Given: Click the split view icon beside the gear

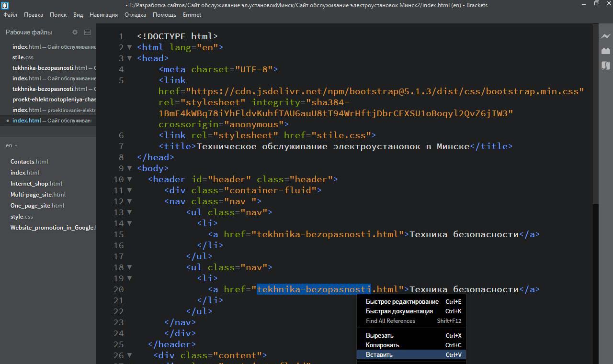Looking at the screenshot, I should click(87, 33).
